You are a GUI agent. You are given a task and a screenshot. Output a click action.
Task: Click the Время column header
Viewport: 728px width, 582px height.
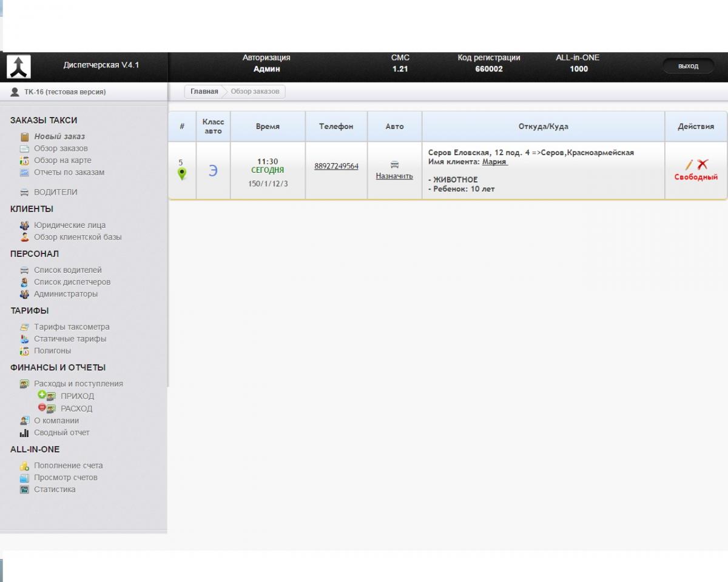pyautogui.click(x=268, y=127)
